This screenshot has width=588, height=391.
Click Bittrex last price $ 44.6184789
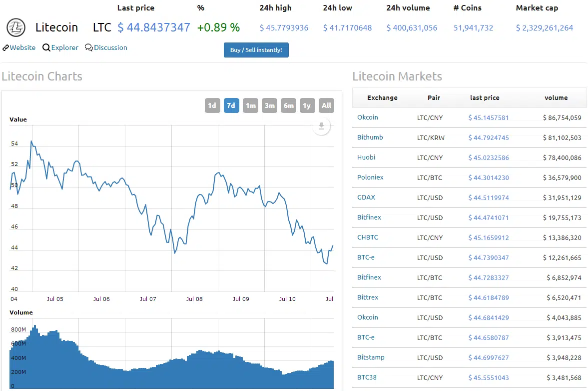tap(488, 297)
